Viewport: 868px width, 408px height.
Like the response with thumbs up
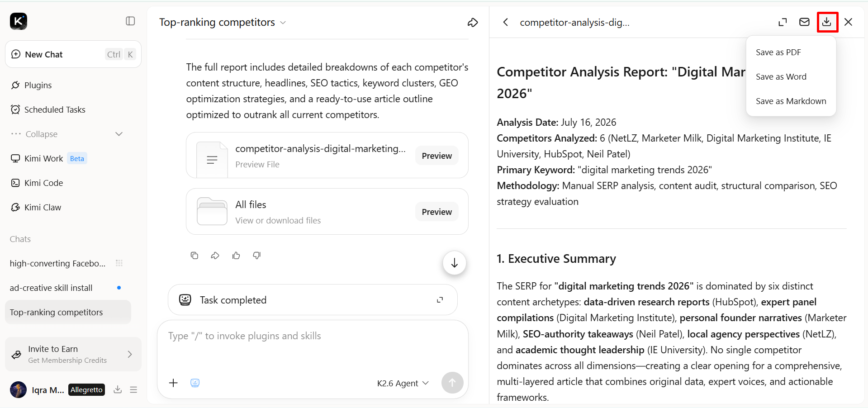(236, 256)
